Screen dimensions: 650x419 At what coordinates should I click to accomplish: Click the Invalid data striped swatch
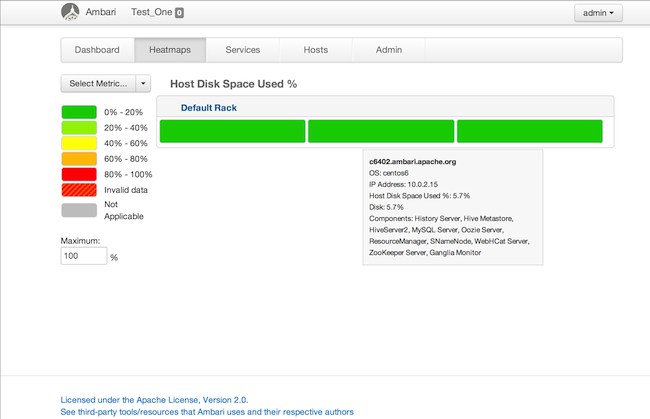coord(79,190)
